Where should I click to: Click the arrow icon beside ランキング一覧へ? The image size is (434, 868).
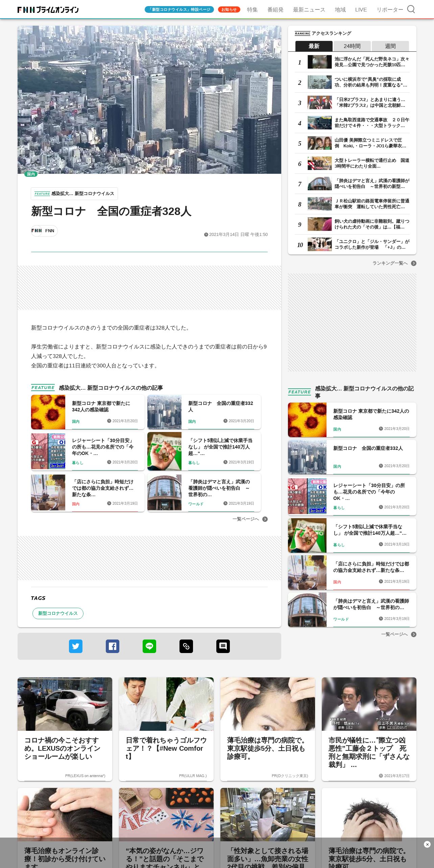pos(414,263)
